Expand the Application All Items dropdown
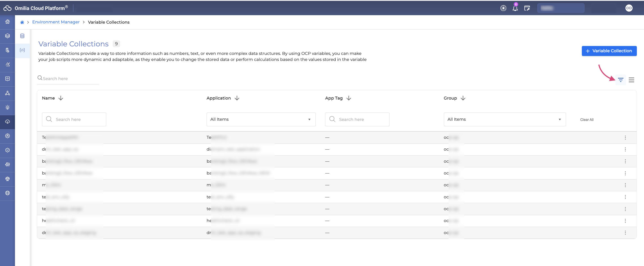 point(261,119)
